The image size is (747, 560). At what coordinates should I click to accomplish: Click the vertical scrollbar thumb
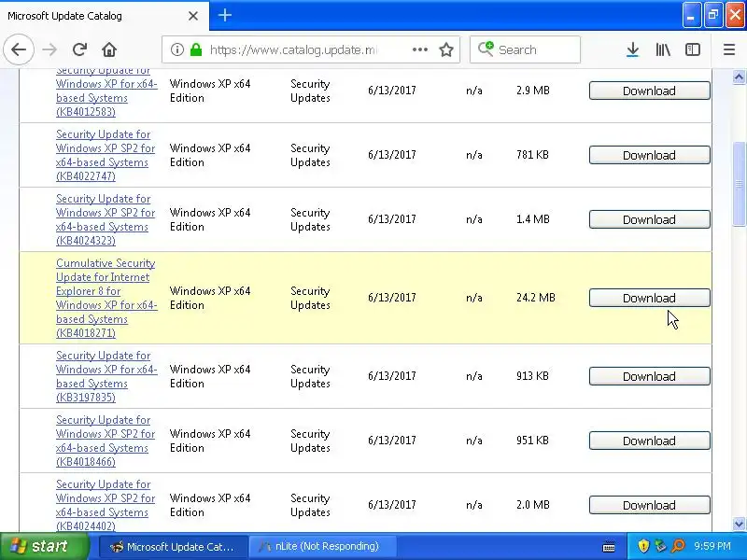pos(739,184)
